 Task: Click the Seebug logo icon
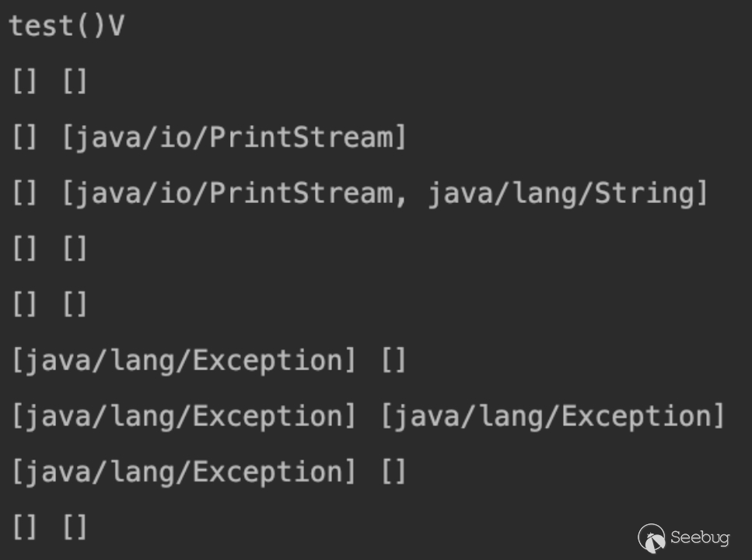pyautogui.click(x=652, y=537)
